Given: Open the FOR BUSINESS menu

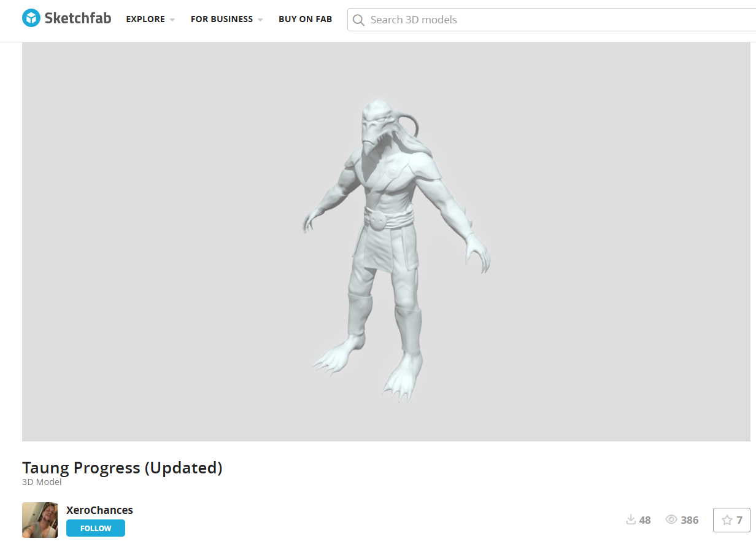Looking at the screenshot, I should (222, 19).
